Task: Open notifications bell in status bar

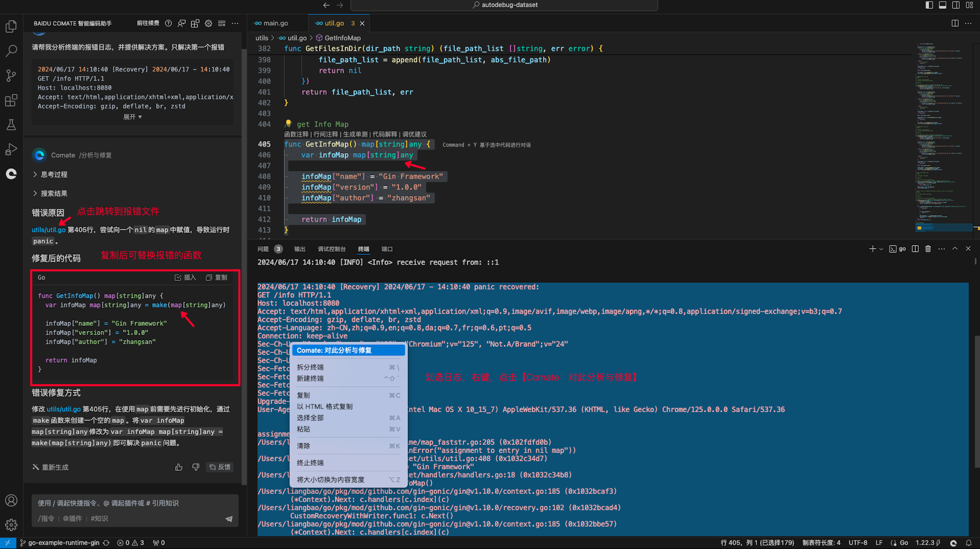Action: tap(969, 543)
